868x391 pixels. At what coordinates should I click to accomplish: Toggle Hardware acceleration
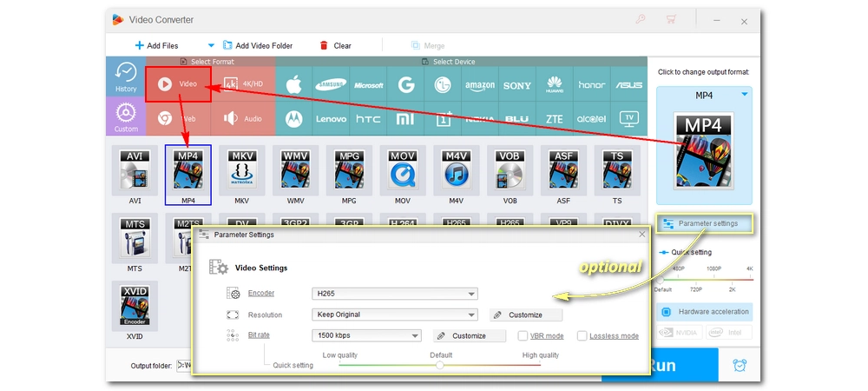click(705, 312)
